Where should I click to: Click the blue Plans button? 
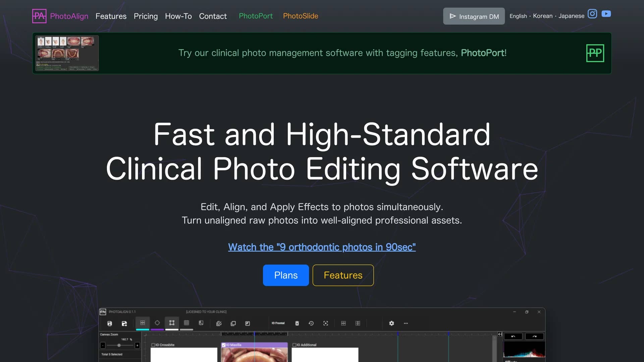286,275
